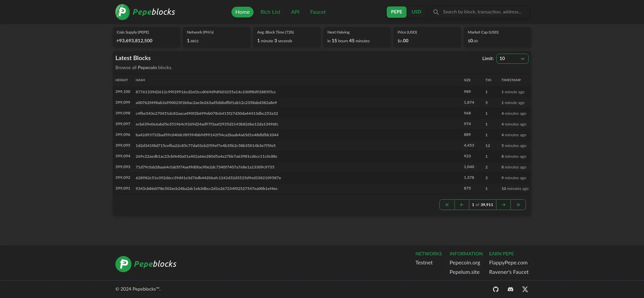This screenshot has height=298, width=644.
Task: Click the HEIGHT column header
Action: point(122,80)
